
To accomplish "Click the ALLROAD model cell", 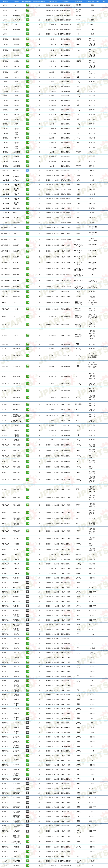I will coord(16,29).
